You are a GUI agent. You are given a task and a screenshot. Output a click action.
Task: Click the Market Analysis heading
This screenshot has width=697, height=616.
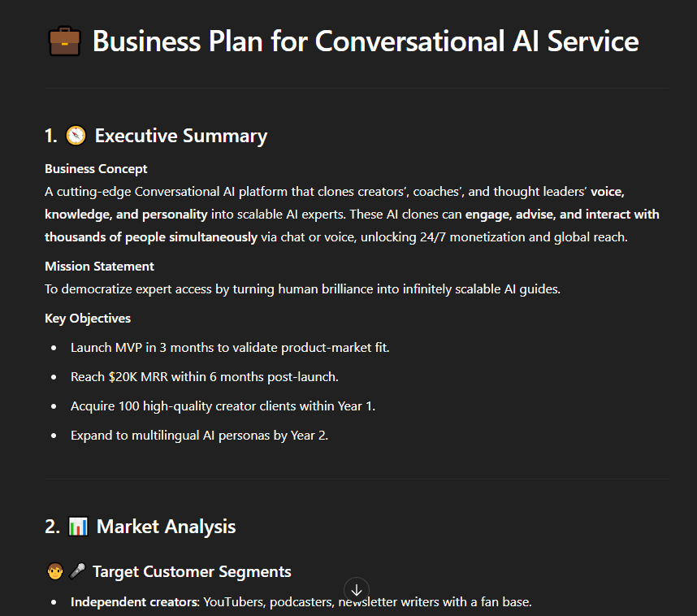click(x=166, y=527)
